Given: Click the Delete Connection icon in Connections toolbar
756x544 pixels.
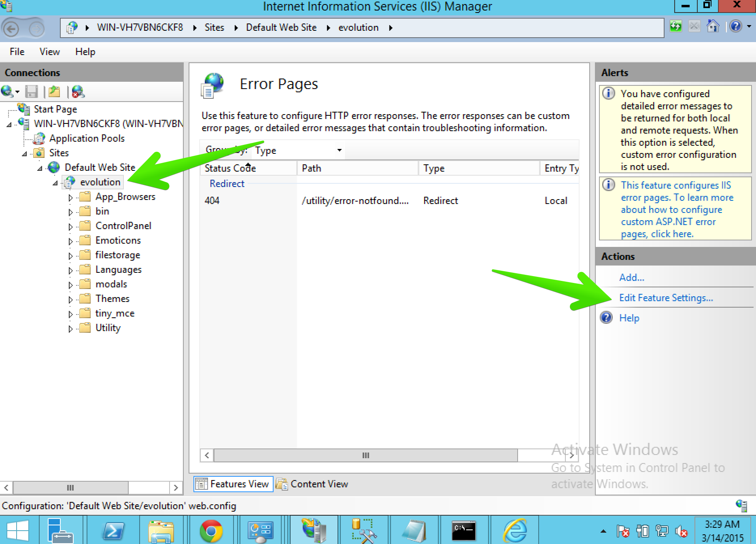Looking at the screenshot, I should [x=78, y=92].
